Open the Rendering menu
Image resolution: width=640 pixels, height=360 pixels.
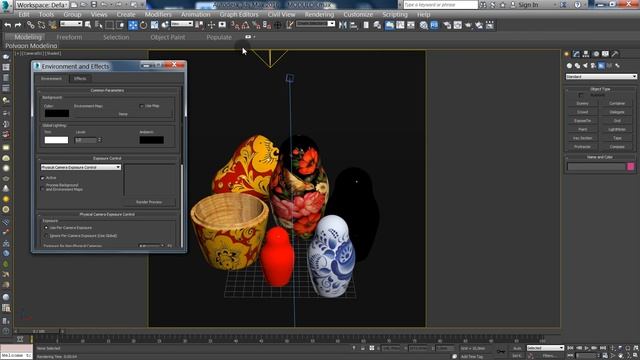tap(319, 14)
